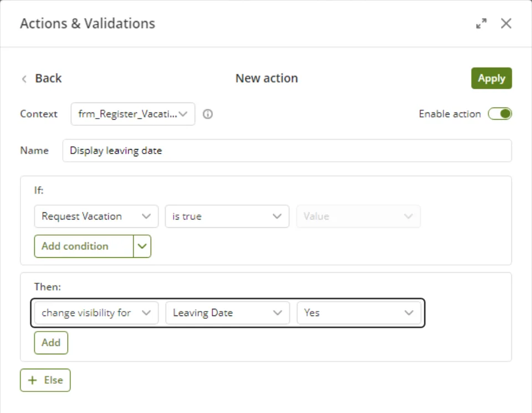Open the Leaving Date field dropdown

[227, 313]
